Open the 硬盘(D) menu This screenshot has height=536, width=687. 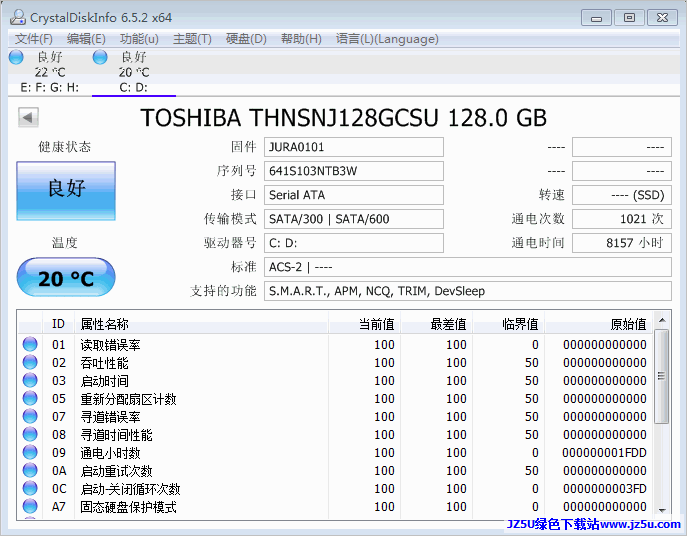[x=246, y=39]
